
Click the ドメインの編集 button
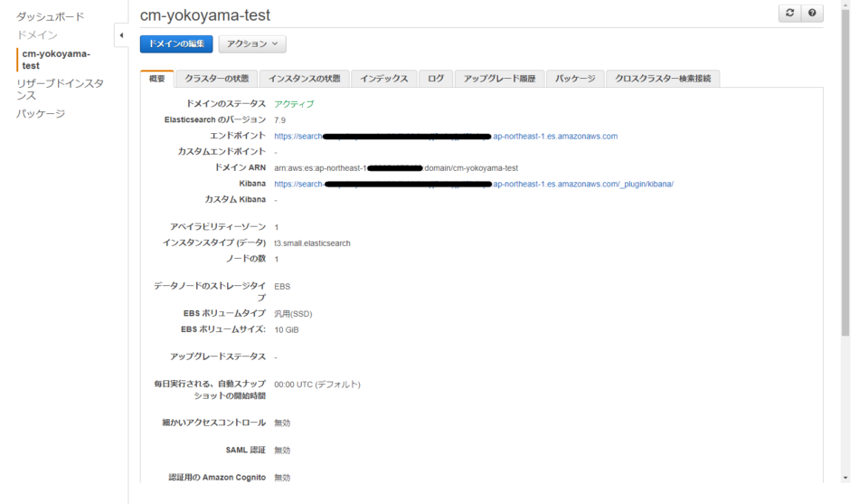click(176, 43)
